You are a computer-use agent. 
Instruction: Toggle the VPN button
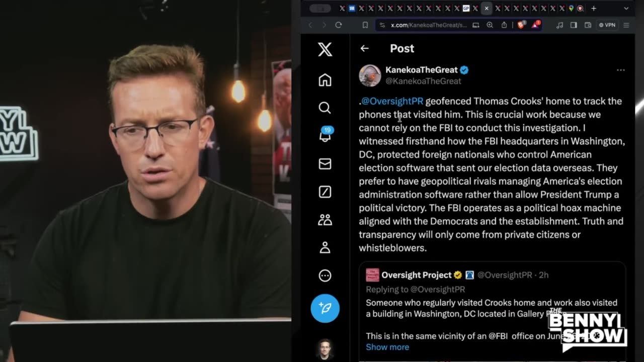click(607, 25)
